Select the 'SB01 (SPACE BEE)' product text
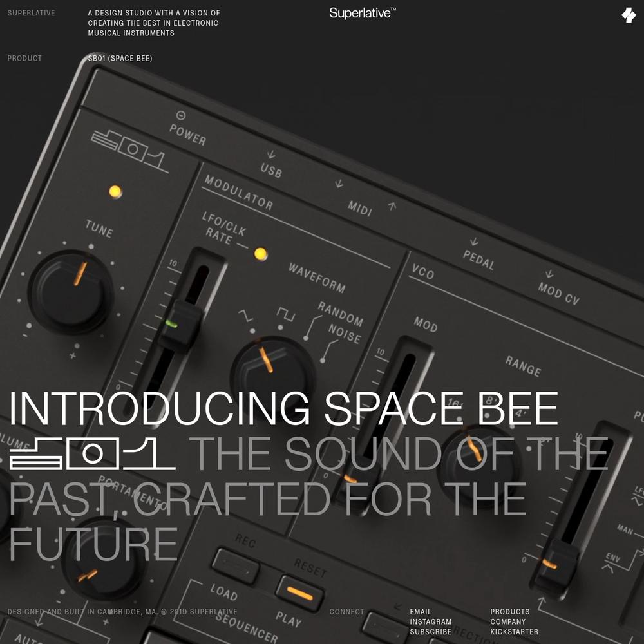This screenshot has width=644, height=644. tap(120, 59)
